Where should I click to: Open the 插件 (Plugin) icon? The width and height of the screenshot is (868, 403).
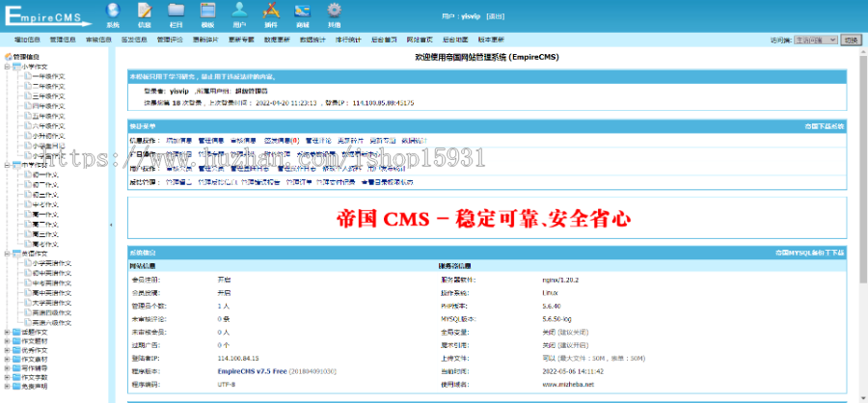271,11
